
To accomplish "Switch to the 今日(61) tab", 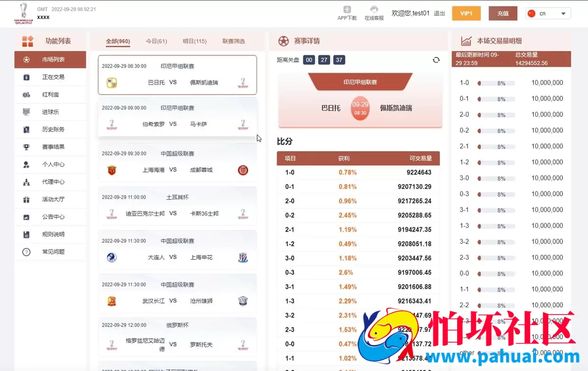I will 156,41.
